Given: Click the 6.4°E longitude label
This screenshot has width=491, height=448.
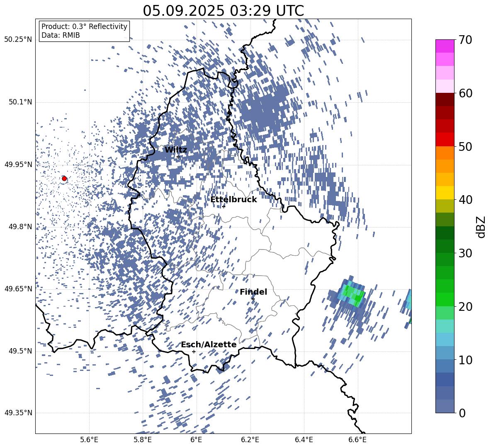Looking at the screenshot, I should (304, 440).
